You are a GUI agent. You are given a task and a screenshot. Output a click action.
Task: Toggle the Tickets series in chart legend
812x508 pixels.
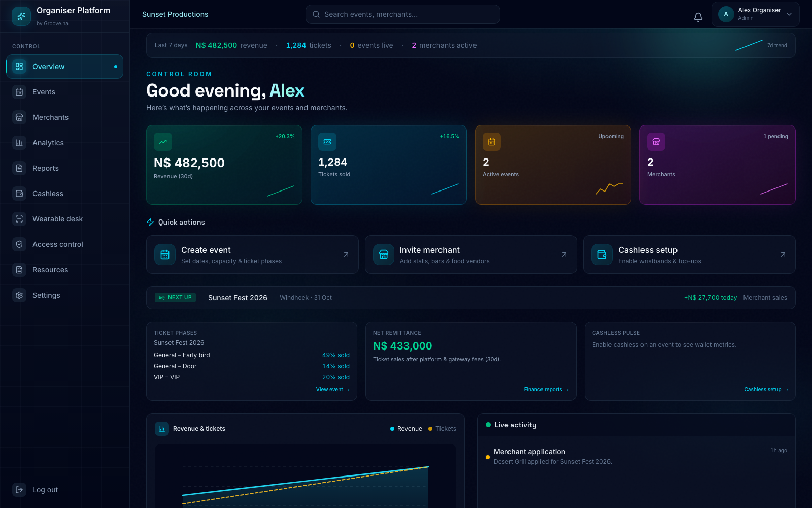point(442,429)
